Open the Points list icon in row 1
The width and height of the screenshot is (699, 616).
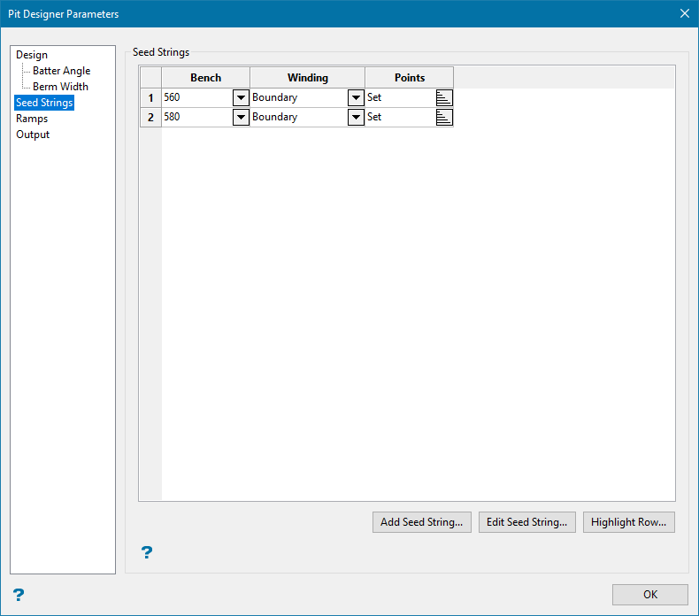[444, 97]
